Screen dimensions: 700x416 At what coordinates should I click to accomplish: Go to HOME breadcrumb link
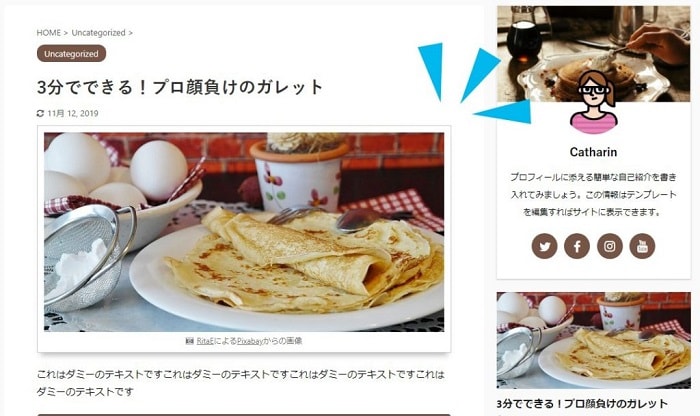click(49, 33)
